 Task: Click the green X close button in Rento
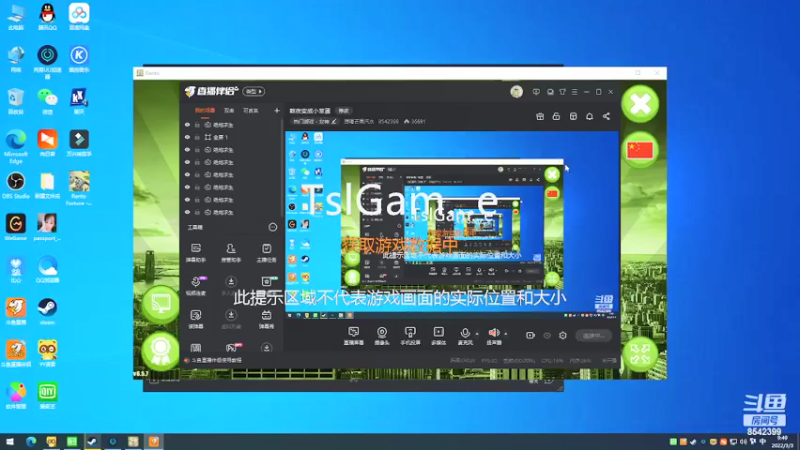pyautogui.click(x=640, y=104)
